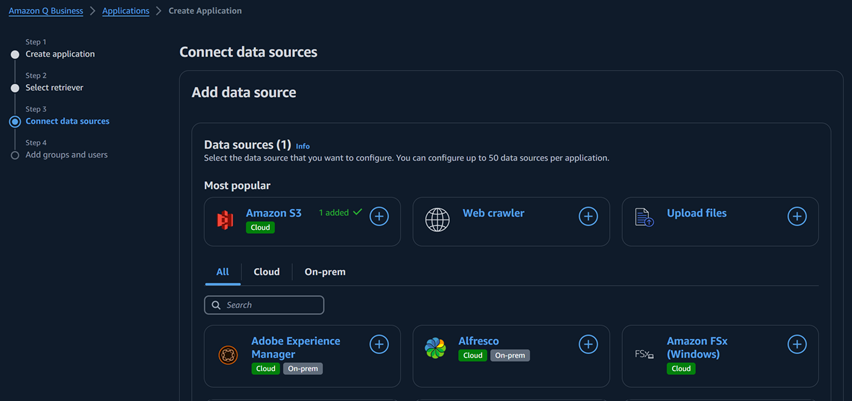
Task: Select the All tab
Action: [222, 272]
